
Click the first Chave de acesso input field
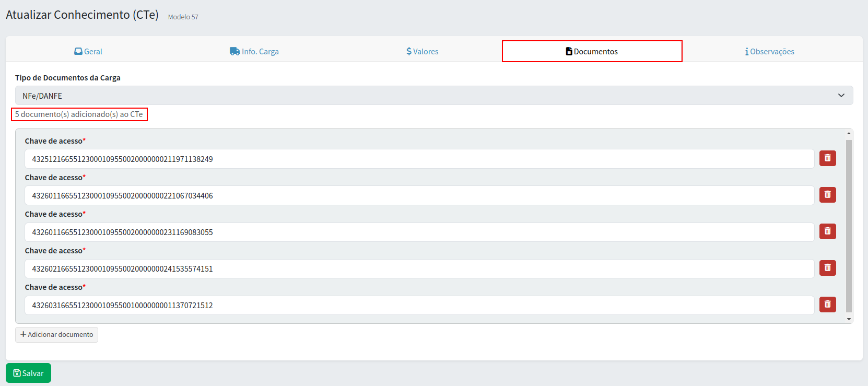419,159
